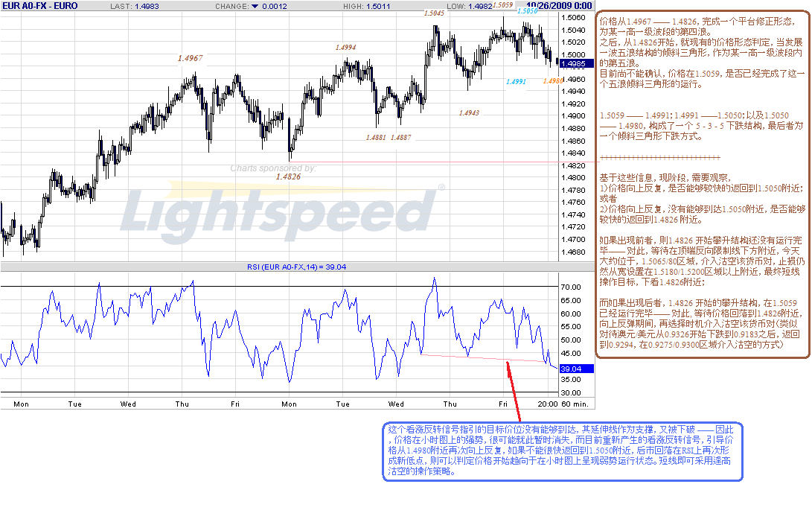This screenshot has height=522, width=812.
Task: Click the 1.4760 price axis label
Action: (x=573, y=202)
